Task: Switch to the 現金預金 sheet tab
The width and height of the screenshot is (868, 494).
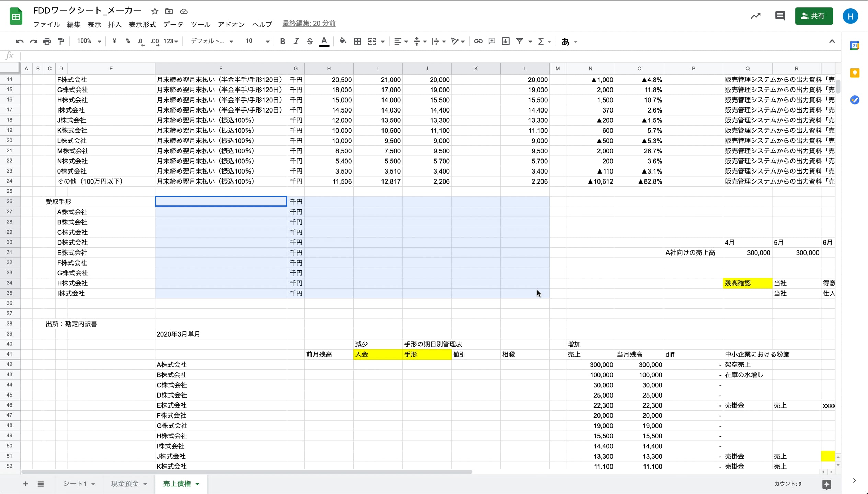Action: point(125,484)
